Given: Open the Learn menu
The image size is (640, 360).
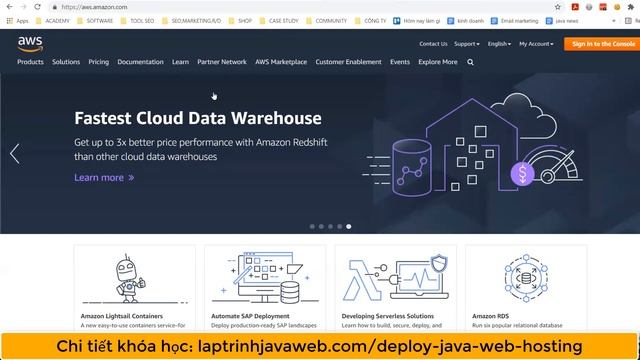Looking at the screenshot, I should click(180, 62).
